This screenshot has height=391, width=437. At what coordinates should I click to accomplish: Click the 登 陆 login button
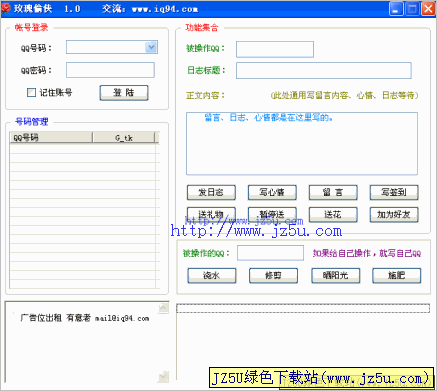click(124, 93)
